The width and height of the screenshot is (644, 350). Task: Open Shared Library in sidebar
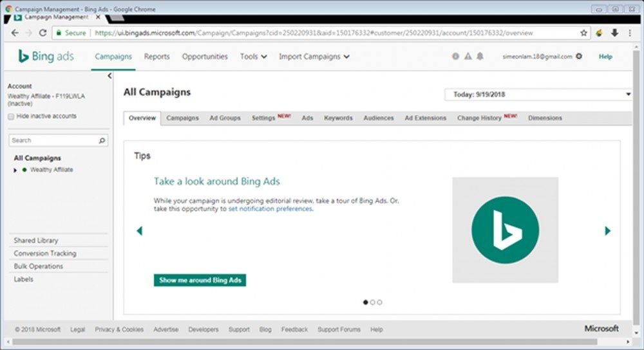(36, 241)
